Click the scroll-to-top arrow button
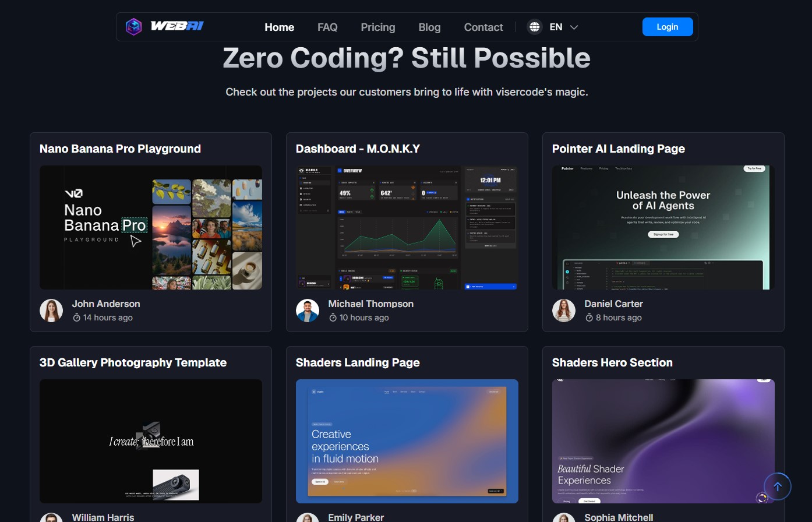 [x=777, y=486]
